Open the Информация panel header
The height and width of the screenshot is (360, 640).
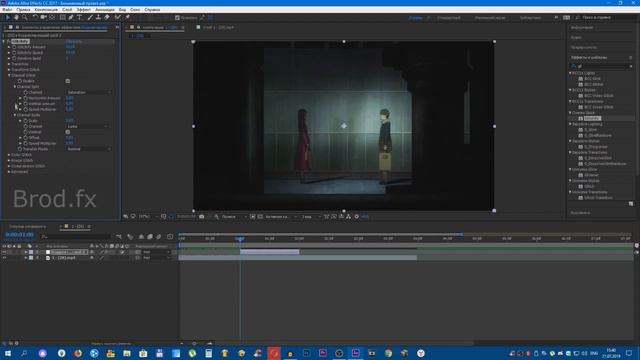coord(582,27)
